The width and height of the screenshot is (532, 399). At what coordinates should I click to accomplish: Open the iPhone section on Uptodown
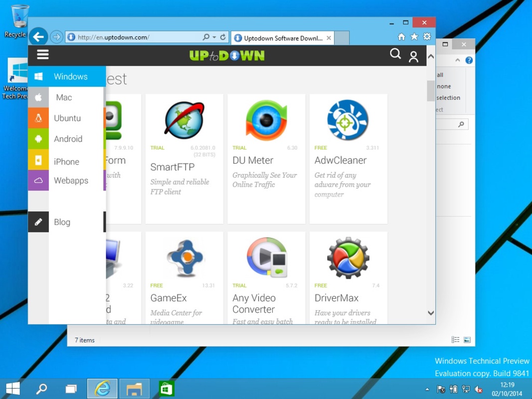click(x=66, y=162)
